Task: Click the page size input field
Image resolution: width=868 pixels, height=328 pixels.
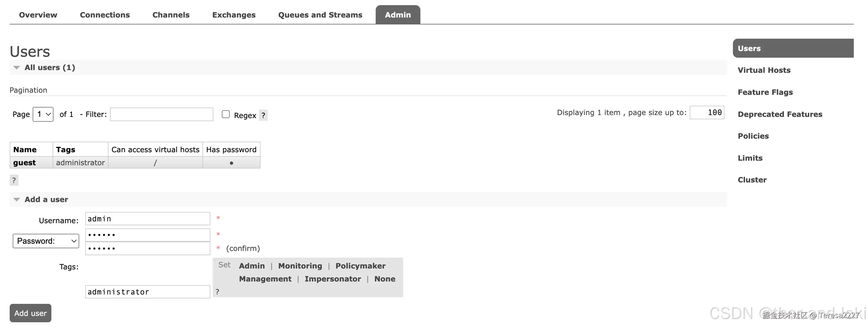Action: pos(707,112)
